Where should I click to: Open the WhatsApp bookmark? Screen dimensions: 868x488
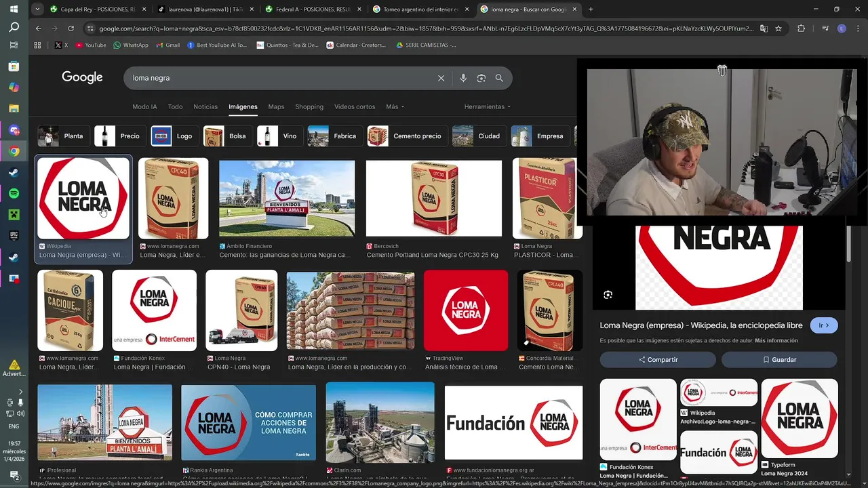[131, 45]
